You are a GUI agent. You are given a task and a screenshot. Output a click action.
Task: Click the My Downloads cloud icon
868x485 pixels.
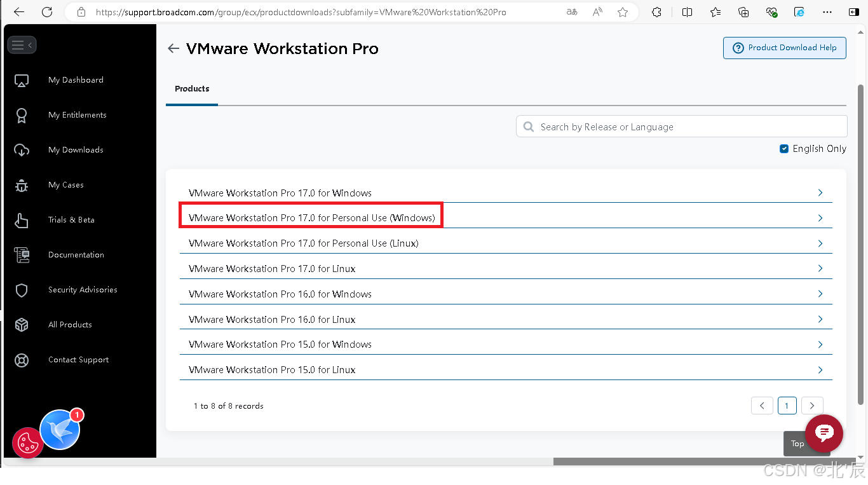click(x=22, y=150)
